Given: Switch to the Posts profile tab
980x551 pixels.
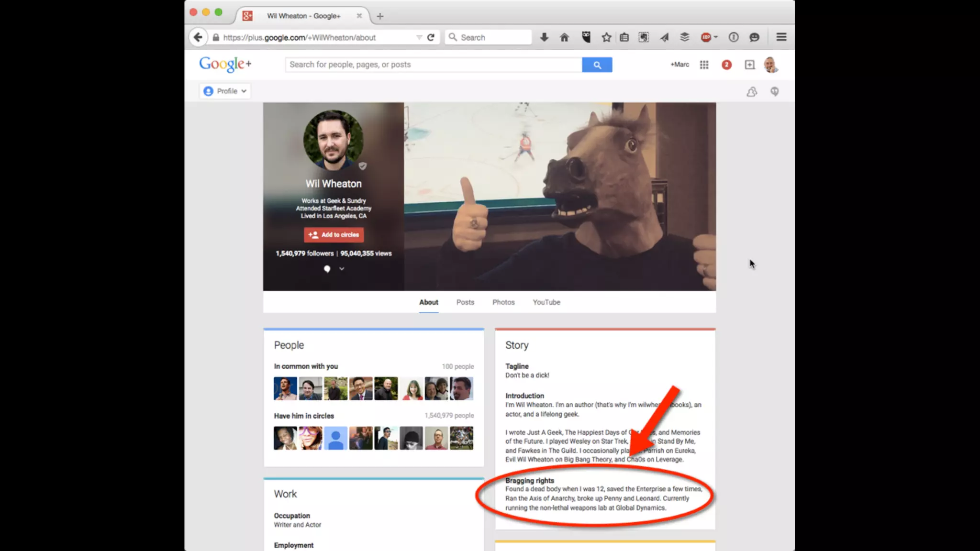Looking at the screenshot, I should point(465,302).
